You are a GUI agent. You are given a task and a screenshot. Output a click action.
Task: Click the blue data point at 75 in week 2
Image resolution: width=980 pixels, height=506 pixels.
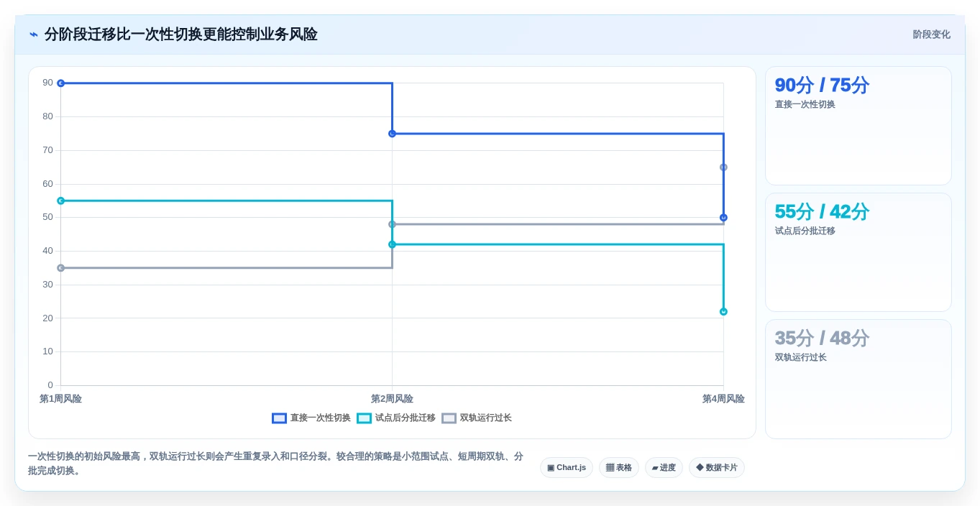tap(392, 134)
